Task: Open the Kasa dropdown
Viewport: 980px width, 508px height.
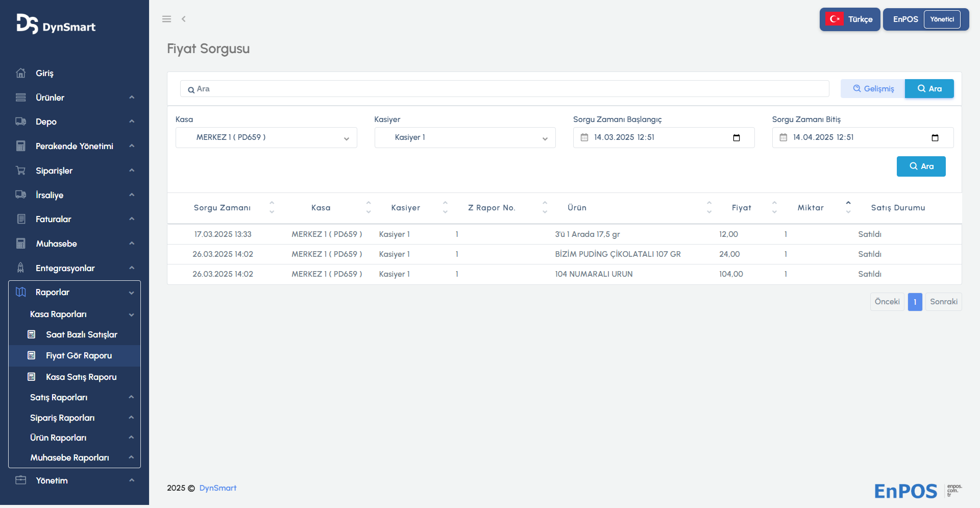Action: 266,138
